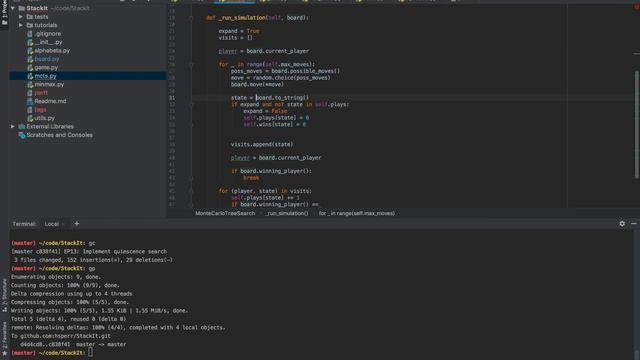Click the Python file icon beside board.py
The image size is (640, 360).
click(30, 59)
